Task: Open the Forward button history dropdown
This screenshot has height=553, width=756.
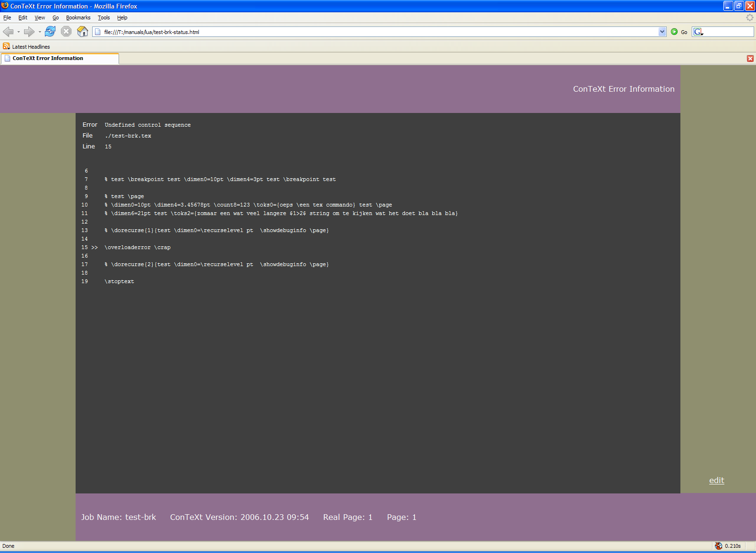Action: pos(40,32)
